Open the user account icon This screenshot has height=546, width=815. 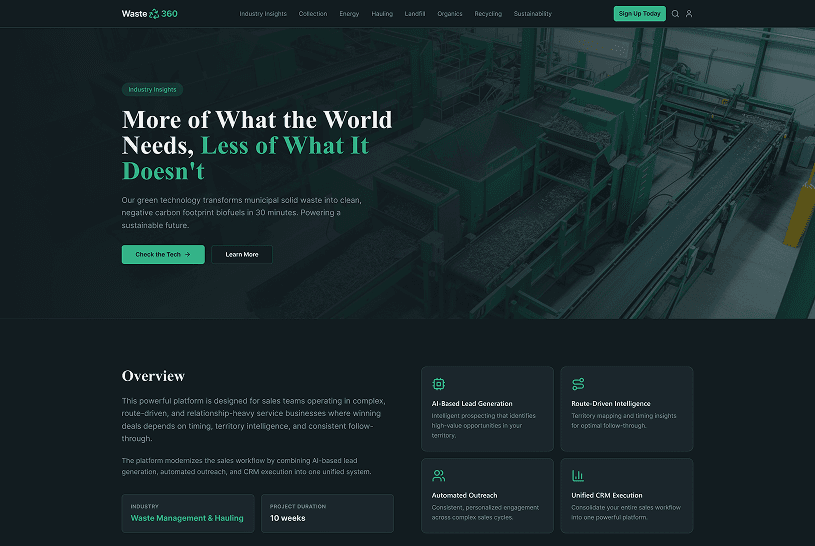689,14
